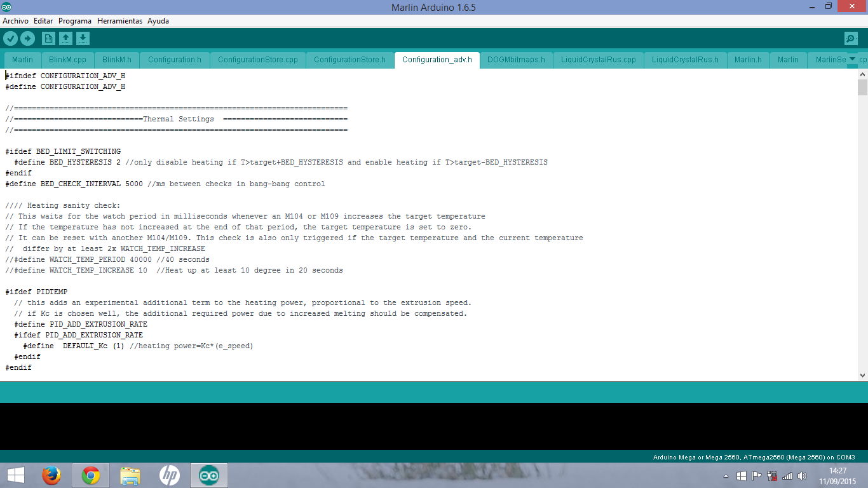Click the network signal tray icon
Screen dimensions: 868x488
787,476
